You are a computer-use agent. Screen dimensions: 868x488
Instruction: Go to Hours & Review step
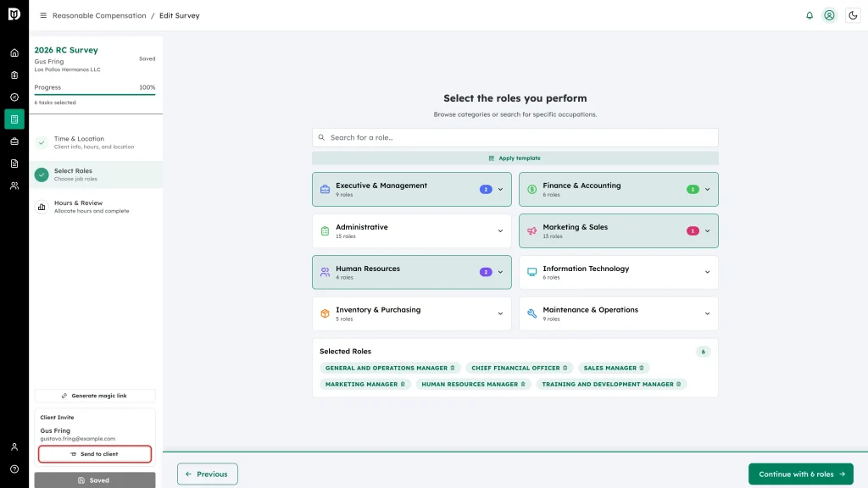tap(96, 207)
